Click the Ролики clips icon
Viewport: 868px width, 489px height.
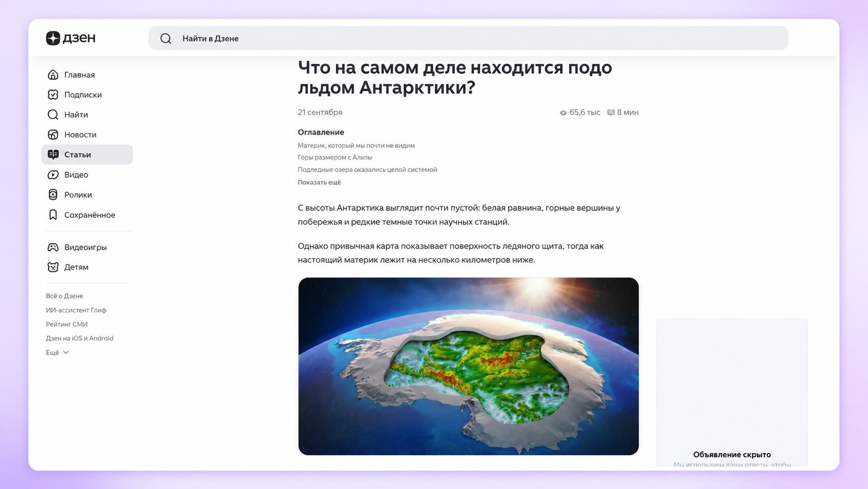[x=53, y=194]
